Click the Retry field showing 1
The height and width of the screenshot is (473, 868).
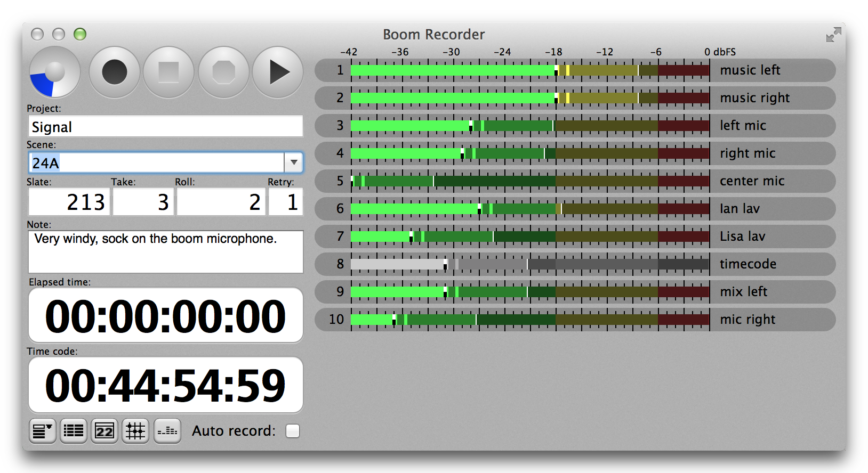click(285, 202)
